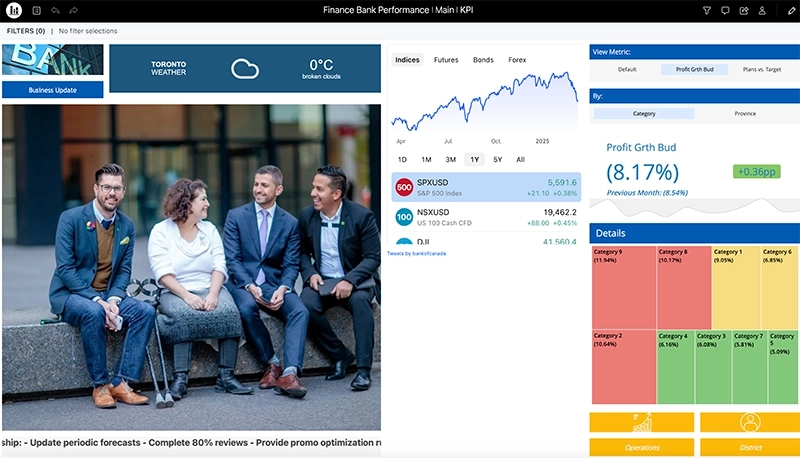800x458 pixels.
Task: Click the Toronto Weather banner
Action: tap(245, 68)
